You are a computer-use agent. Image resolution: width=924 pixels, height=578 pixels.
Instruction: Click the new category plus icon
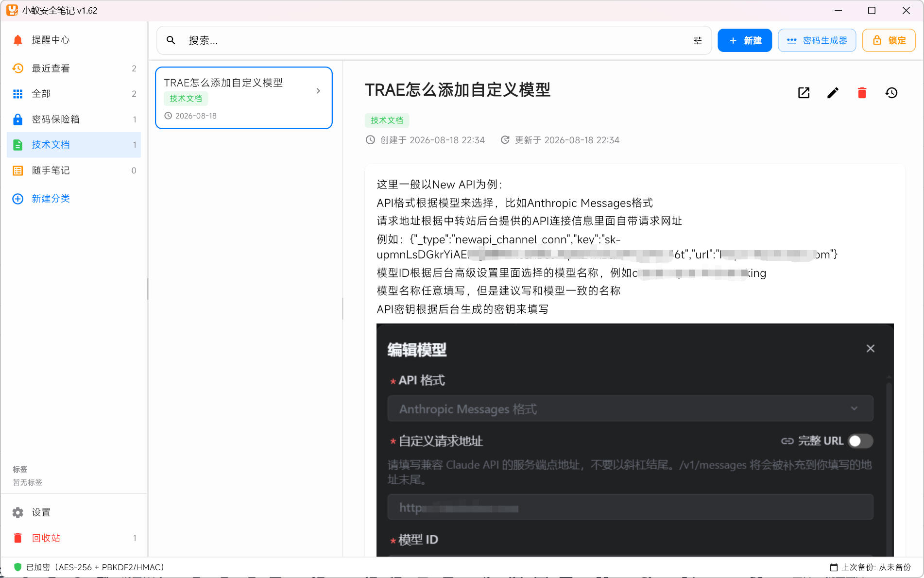(18, 199)
